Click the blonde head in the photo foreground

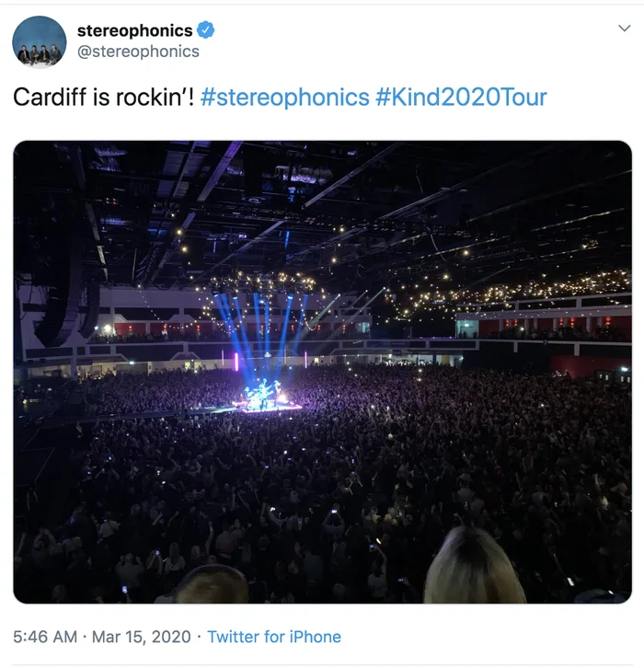(475, 567)
